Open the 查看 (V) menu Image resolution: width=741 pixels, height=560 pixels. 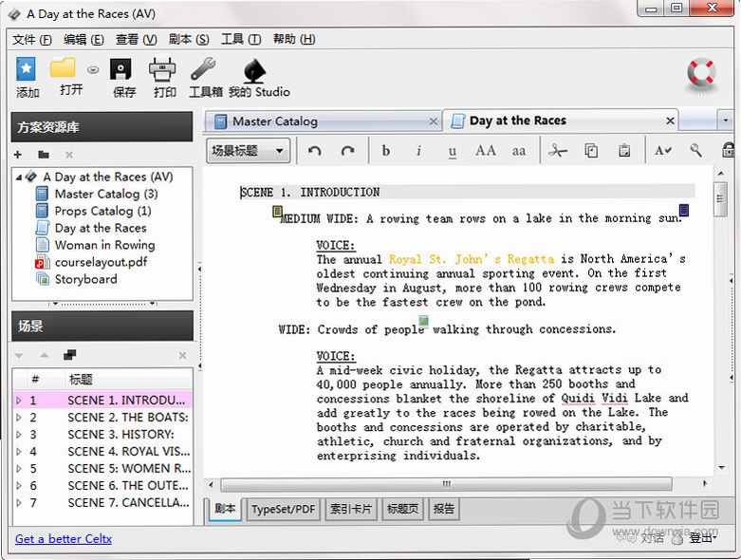click(136, 39)
